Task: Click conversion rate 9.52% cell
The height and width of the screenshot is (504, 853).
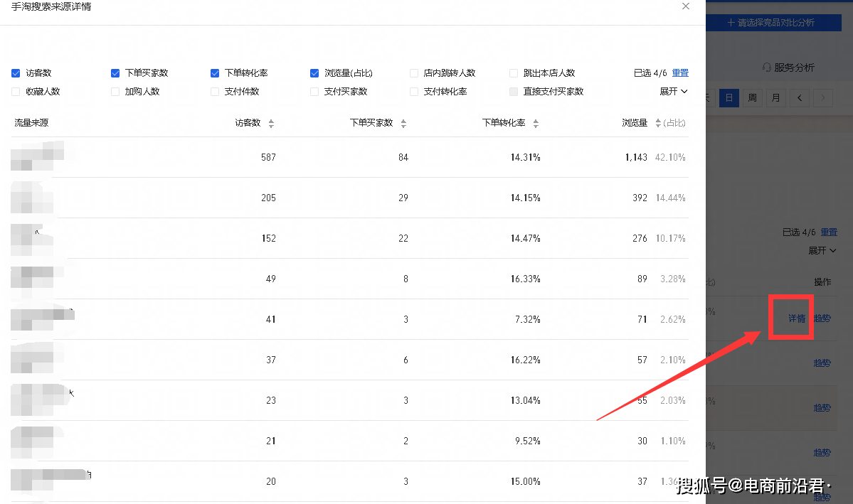Action: pos(528,441)
